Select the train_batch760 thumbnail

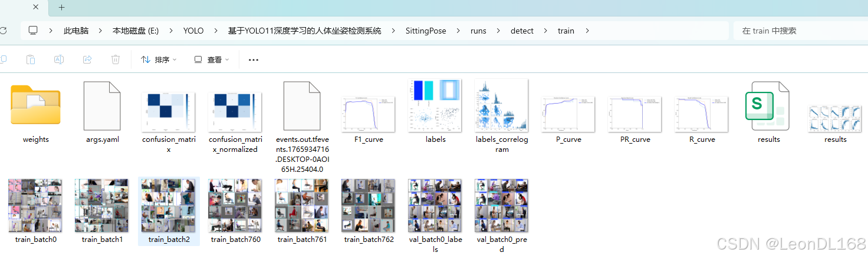click(x=235, y=206)
